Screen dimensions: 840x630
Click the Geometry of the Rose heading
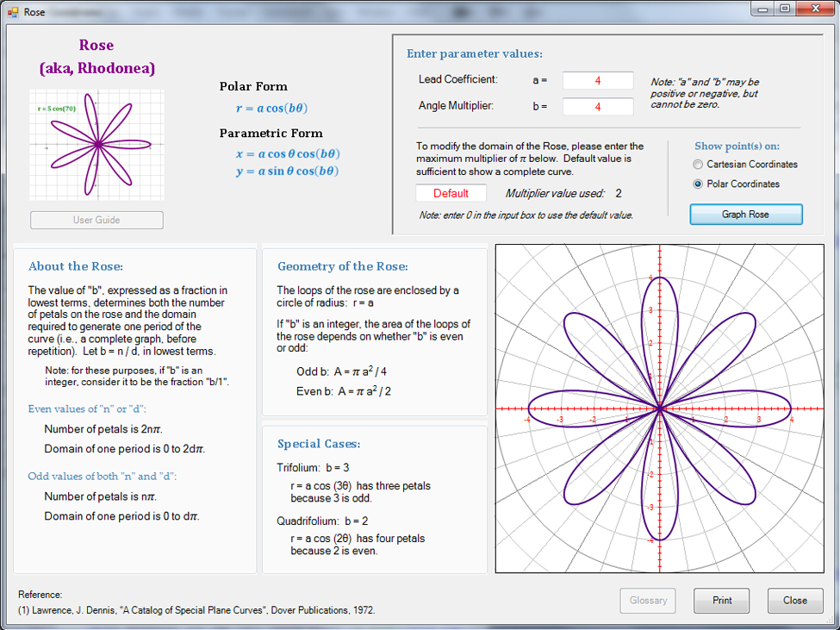(343, 267)
